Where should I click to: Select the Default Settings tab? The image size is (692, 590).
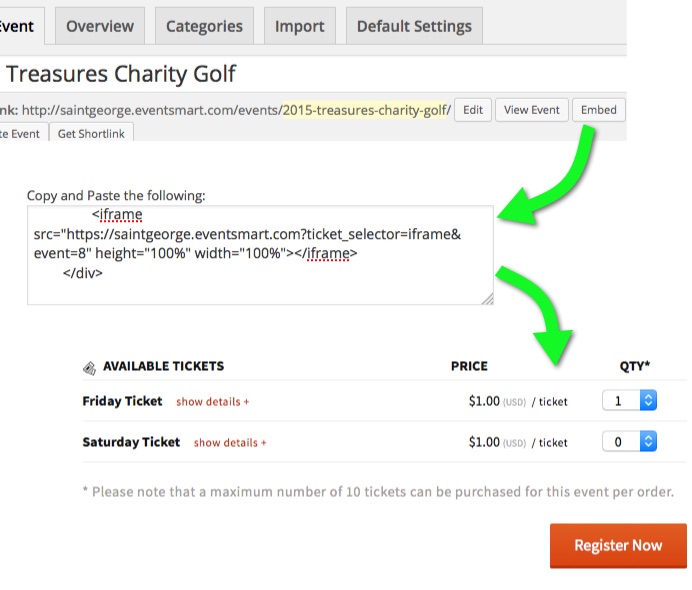pos(414,26)
